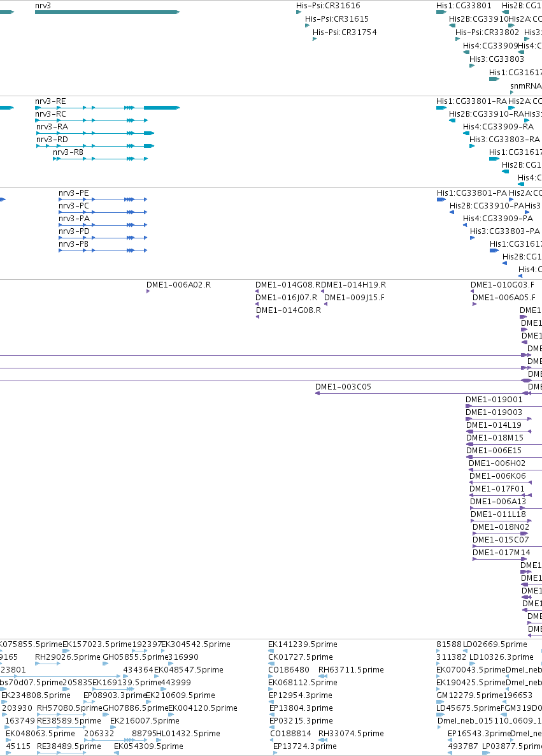Open the nrv3-PA protein label
Image resolution: width=542 pixels, height=756 pixels.
click(x=74, y=219)
